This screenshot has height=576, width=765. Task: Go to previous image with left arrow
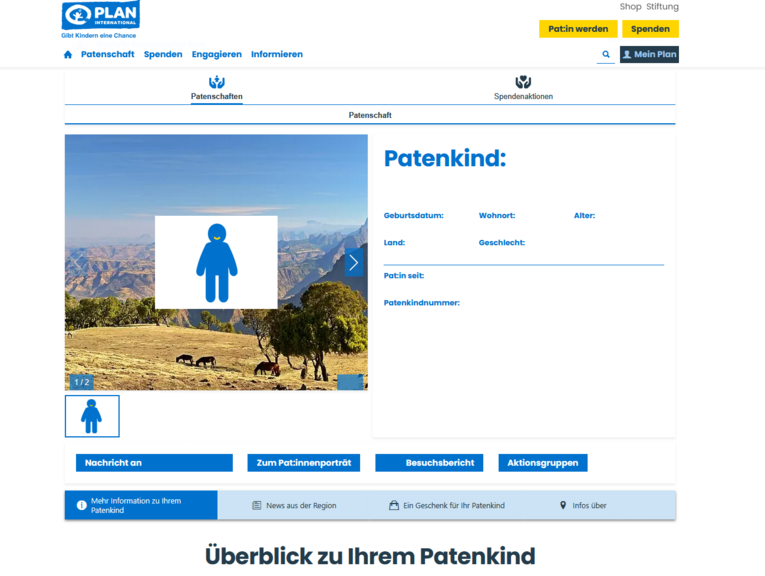pyautogui.click(x=78, y=262)
